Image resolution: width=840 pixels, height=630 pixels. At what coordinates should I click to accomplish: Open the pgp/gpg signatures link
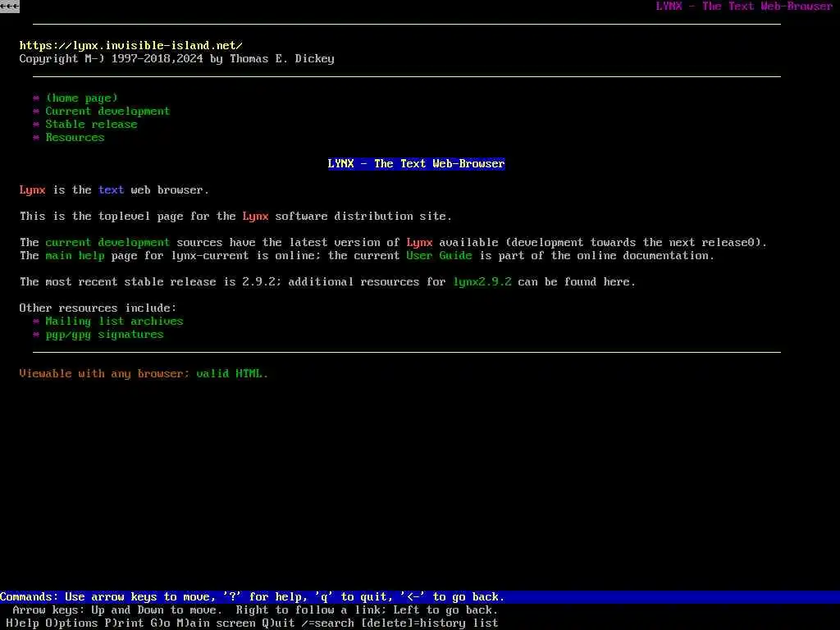coord(104,335)
